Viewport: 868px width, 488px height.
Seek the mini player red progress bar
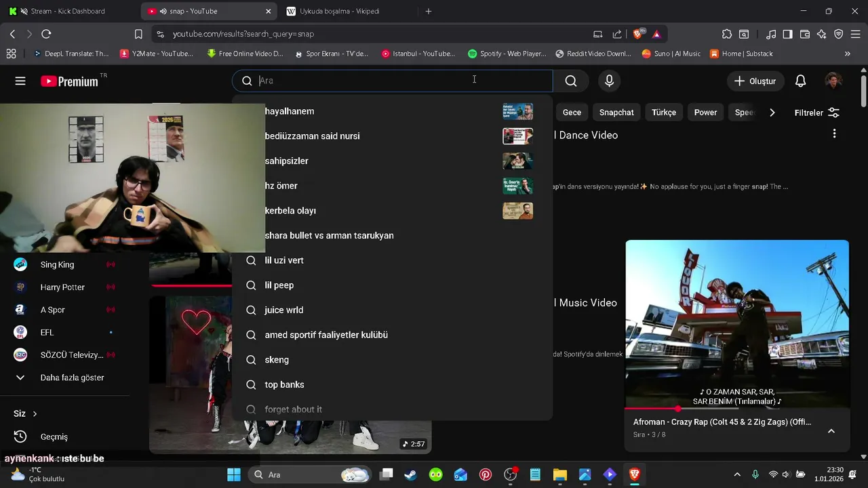point(736,409)
